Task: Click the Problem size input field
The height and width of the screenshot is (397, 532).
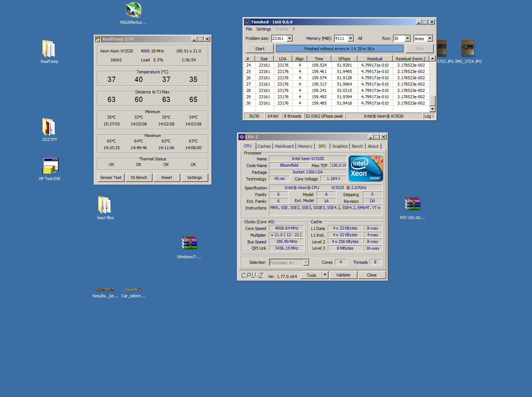Action: 279,38
